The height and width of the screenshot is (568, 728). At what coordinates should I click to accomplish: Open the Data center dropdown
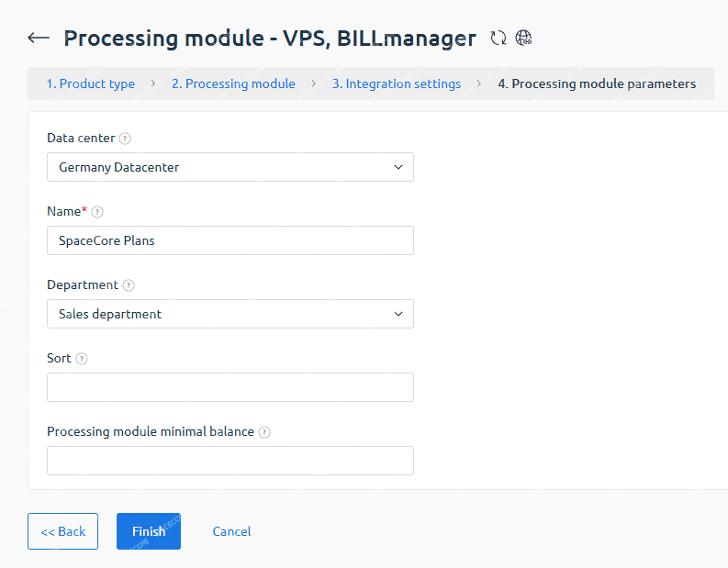pos(230,167)
